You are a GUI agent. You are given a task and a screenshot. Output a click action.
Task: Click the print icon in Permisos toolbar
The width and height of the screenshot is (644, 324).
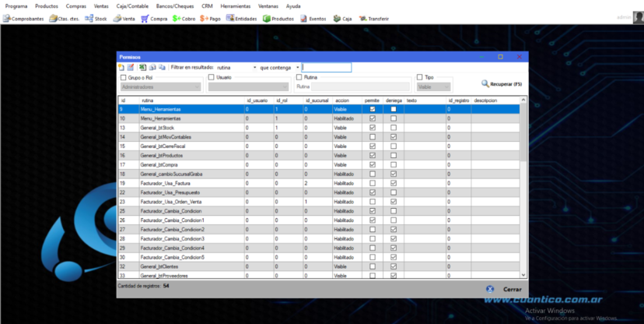tap(152, 68)
